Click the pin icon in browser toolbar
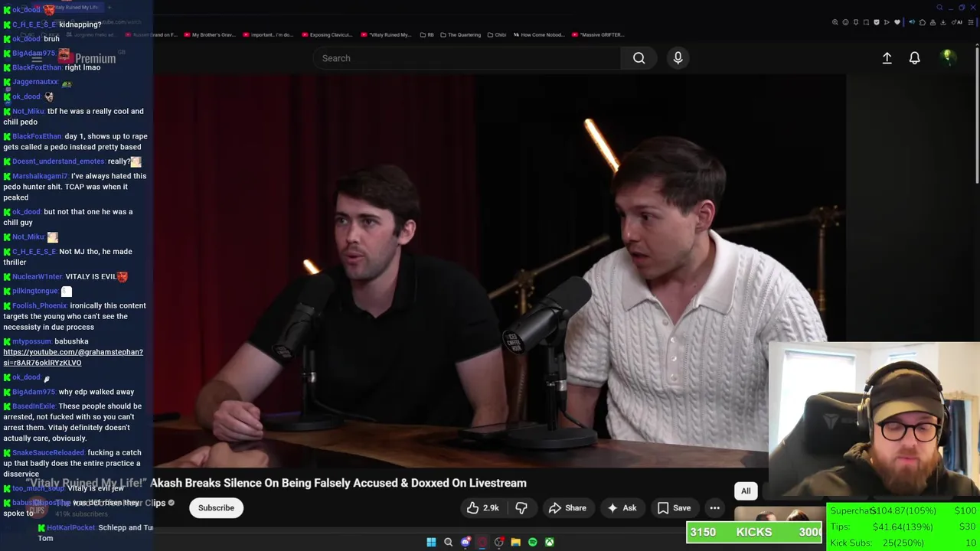The width and height of the screenshot is (980, 551). point(856,22)
